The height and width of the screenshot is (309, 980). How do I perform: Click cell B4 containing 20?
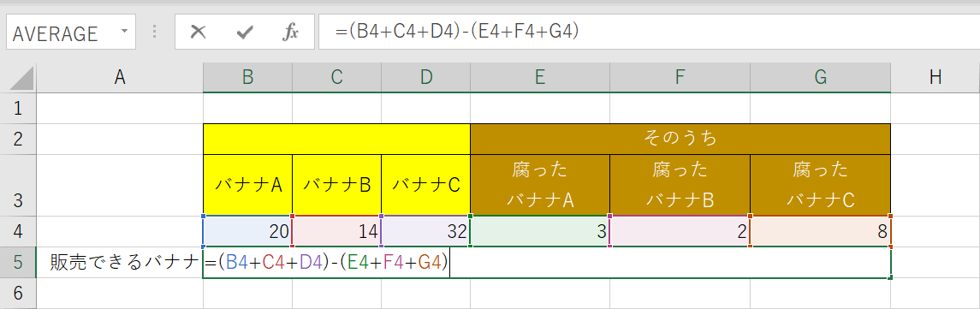pos(247,231)
